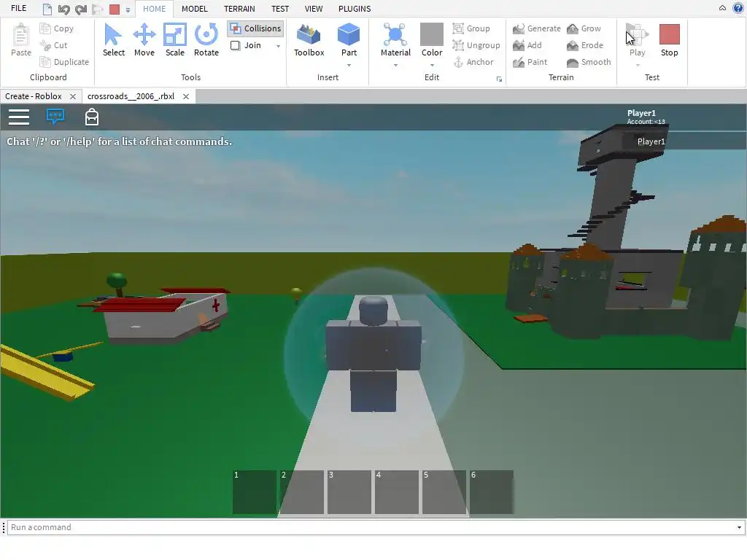Image resolution: width=747 pixels, height=560 pixels.
Task: Switch to the TERRAIN ribbon tab
Action: click(x=239, y=9)
